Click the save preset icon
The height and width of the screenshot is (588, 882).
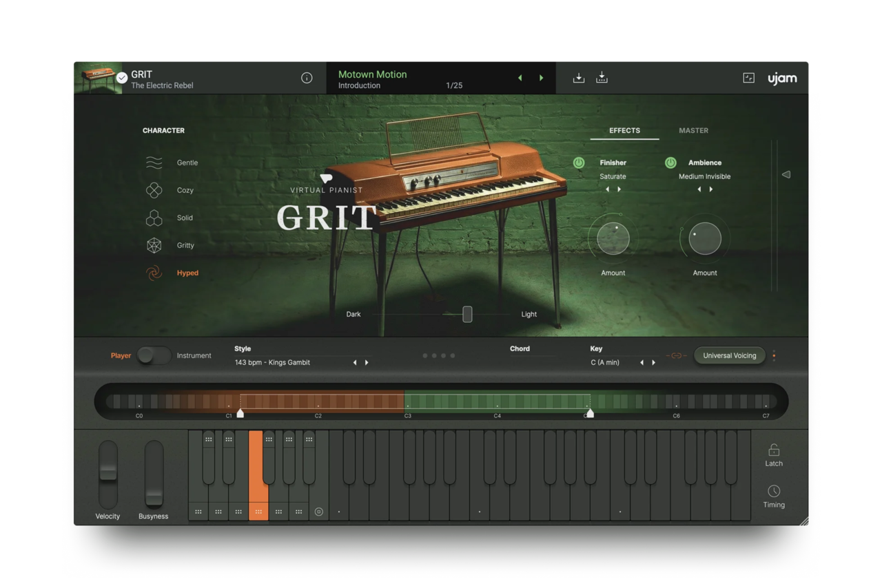pyautogui.click(x=579, y=78)
